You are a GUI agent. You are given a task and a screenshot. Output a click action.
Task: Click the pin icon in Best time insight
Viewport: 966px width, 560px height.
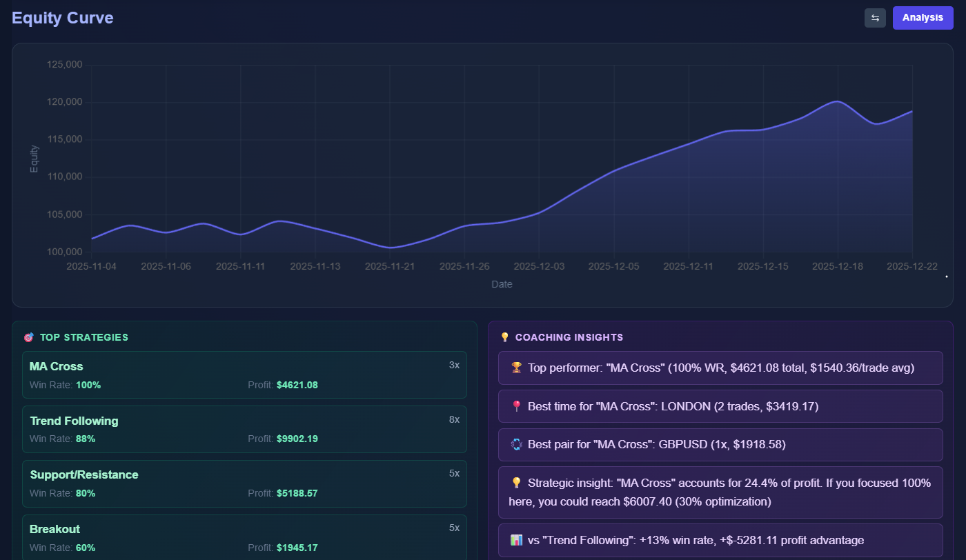click(x=516, y=407)
